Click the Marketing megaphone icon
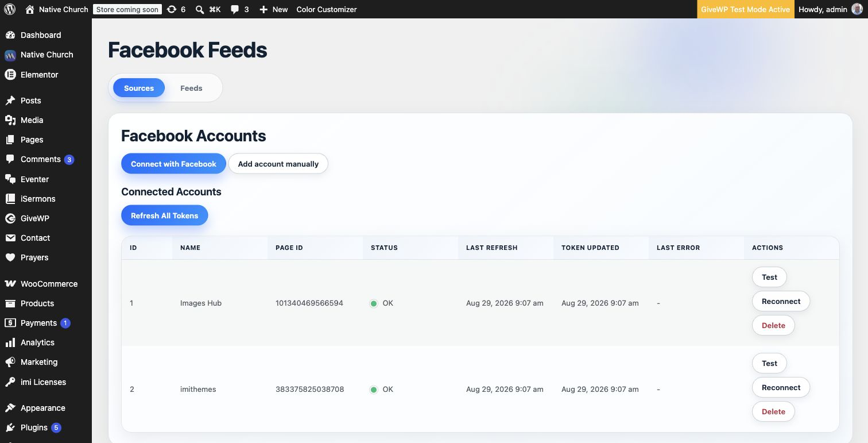This screenshot has width=868, height=443. (x=10, y=362)
